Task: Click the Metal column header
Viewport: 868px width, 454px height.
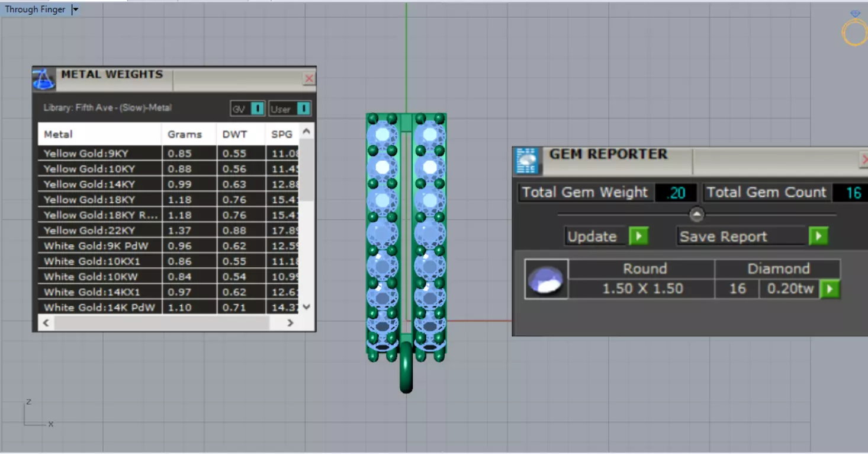Action: [x=100, y=134]
